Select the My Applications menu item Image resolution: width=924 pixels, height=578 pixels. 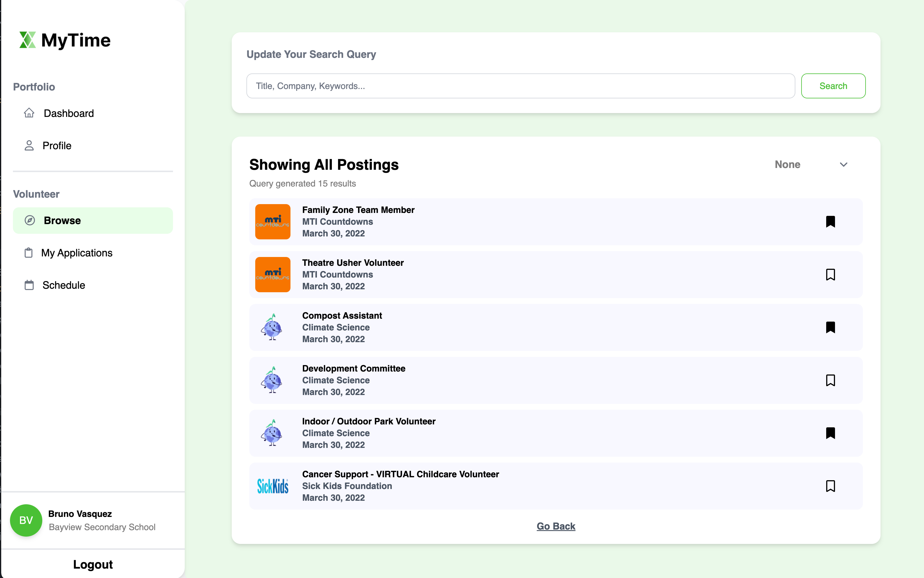(77, 252)
